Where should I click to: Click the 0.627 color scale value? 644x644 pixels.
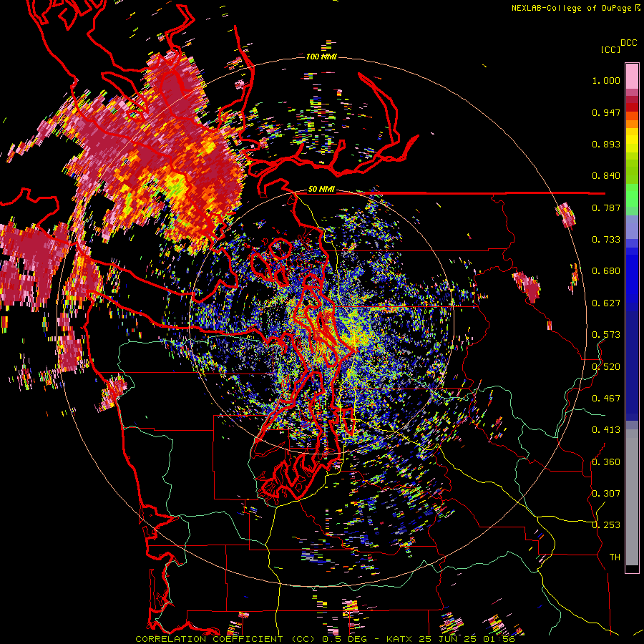click(606, 303)
